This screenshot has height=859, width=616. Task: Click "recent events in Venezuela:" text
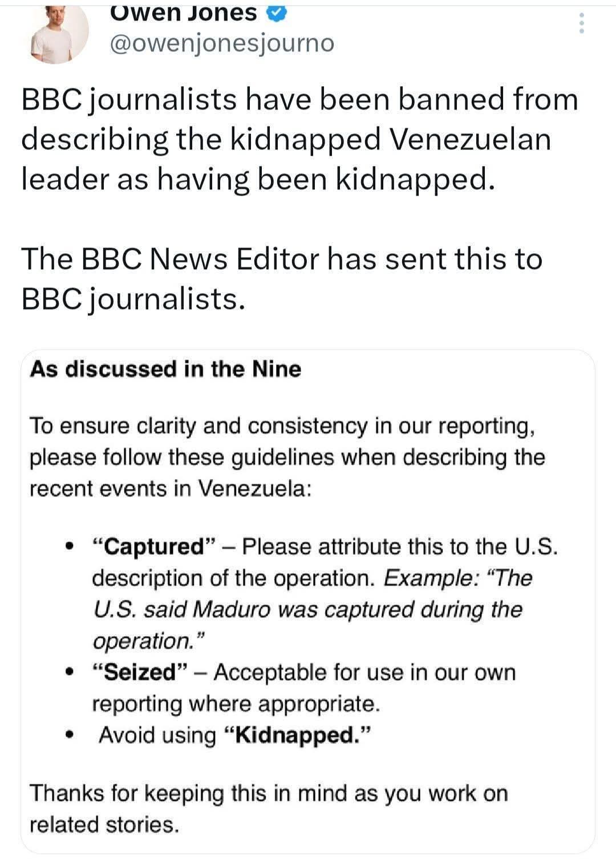pos(171,489)
